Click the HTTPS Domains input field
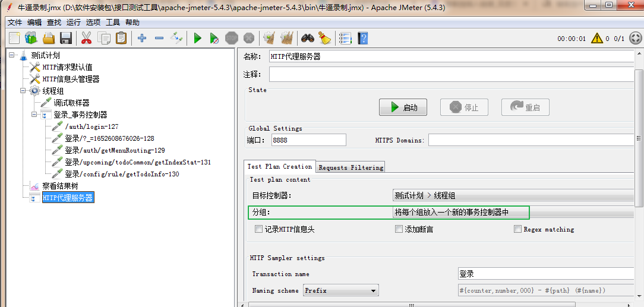 (x=532, y=140)
